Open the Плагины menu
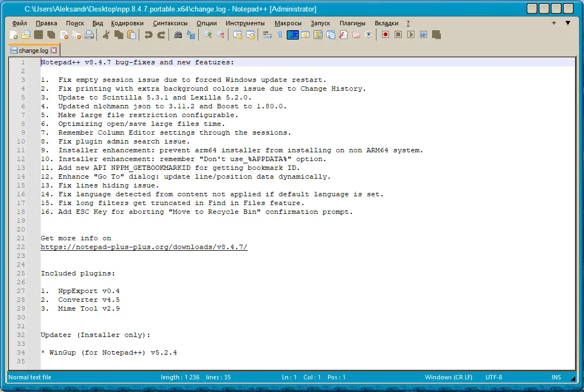584x392 pixels. pyautogui.click(x=352, y=23)
